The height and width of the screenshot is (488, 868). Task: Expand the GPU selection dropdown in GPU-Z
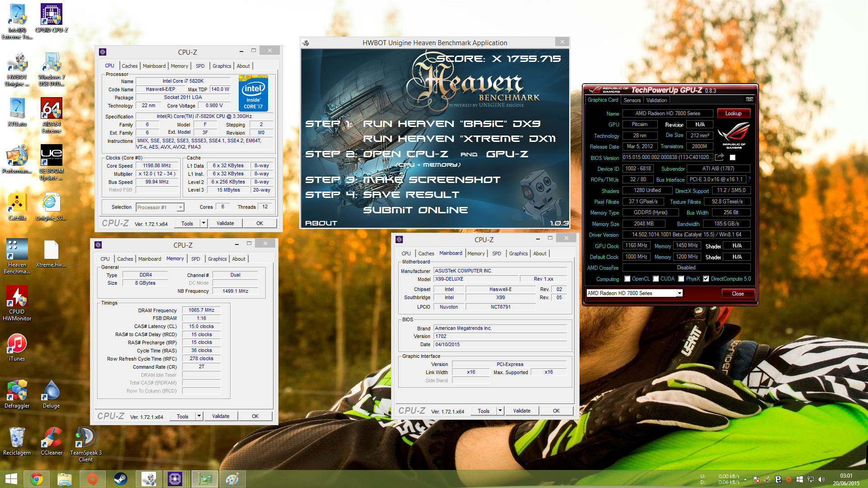[679, 293]
